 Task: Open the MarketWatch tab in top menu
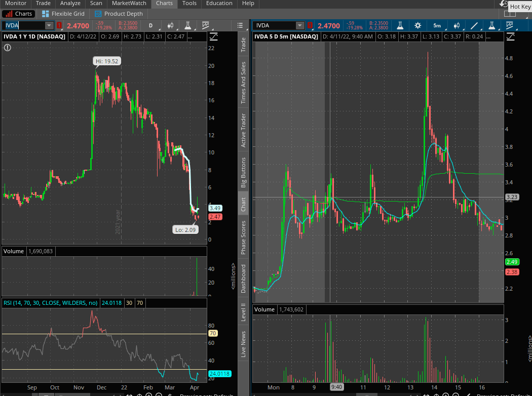[x=129, y=3]
